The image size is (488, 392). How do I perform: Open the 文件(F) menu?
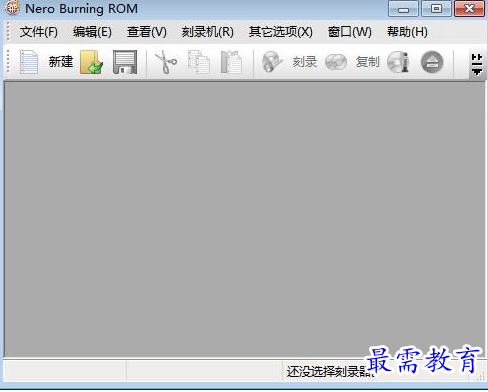(39, 32)
